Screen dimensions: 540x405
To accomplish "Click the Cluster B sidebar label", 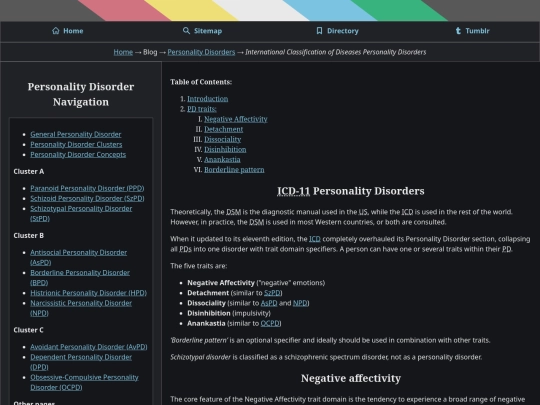I will (29, 236).
